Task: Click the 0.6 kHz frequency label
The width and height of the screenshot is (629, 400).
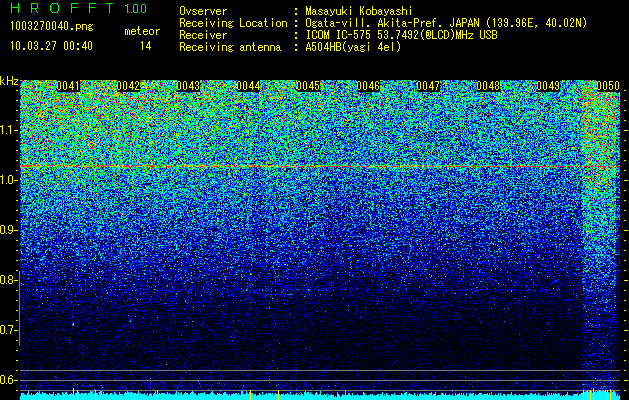Action: tap(8, 380)
